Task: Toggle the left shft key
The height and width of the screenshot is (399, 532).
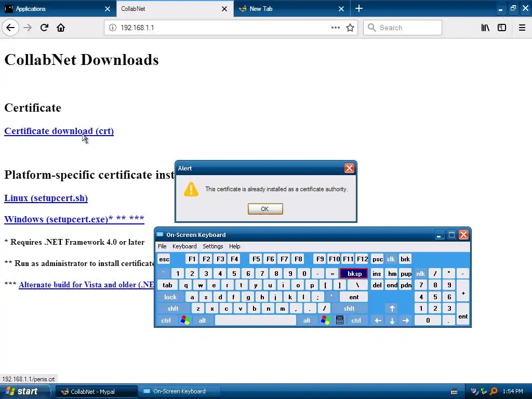Action: point(173,309)
